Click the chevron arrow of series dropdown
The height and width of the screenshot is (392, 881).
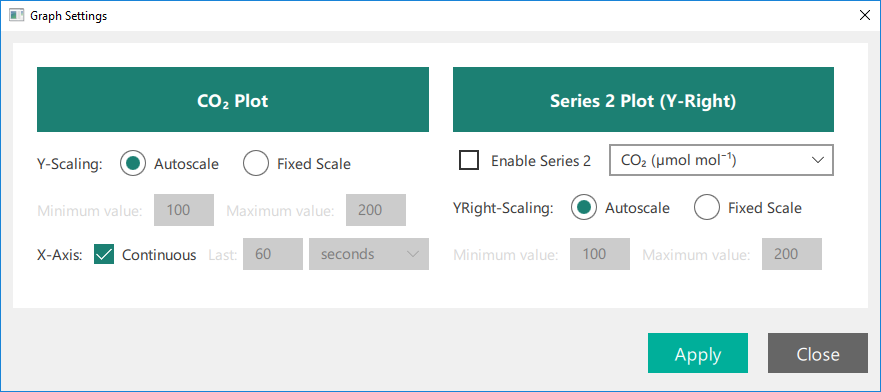(x=818, y=160)
